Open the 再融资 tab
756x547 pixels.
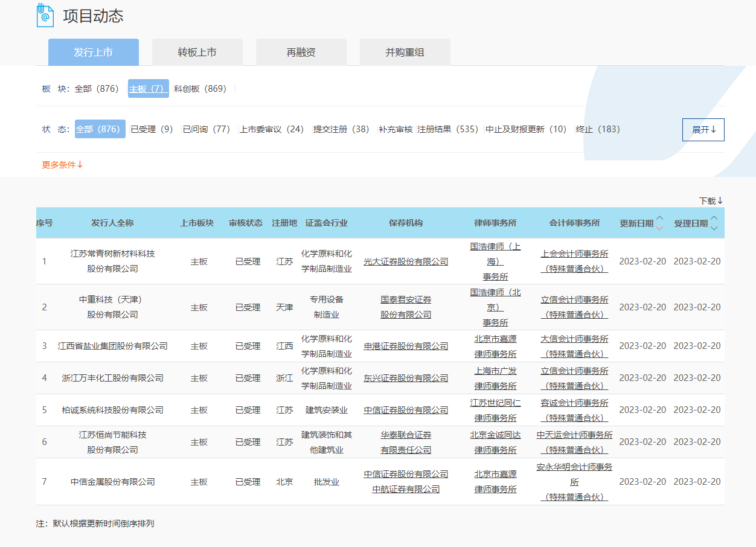click(301, 53)
